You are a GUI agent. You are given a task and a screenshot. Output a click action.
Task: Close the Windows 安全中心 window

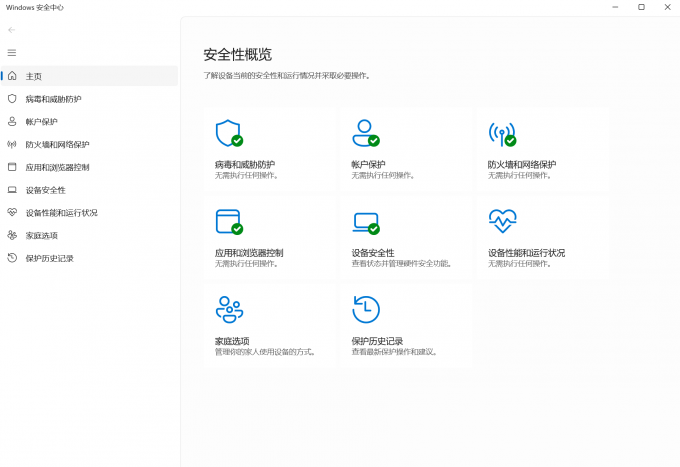pyautogui.click(x=667, y=7)
